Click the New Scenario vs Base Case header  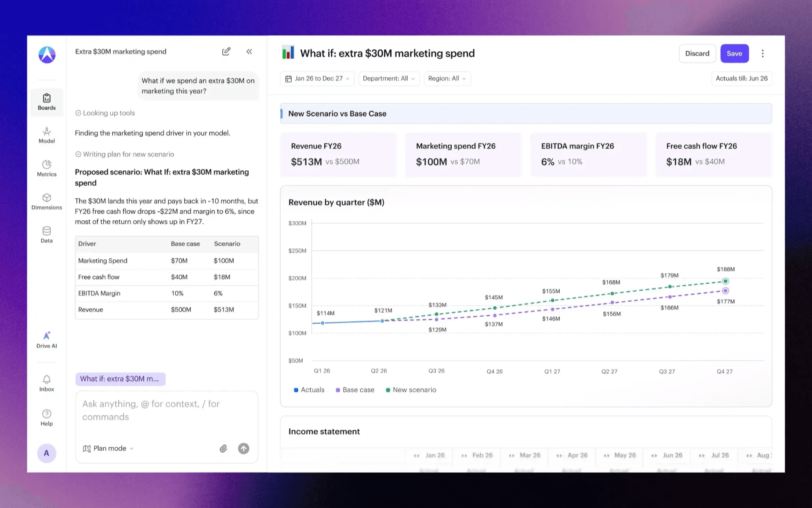click(x=526, y=113)
